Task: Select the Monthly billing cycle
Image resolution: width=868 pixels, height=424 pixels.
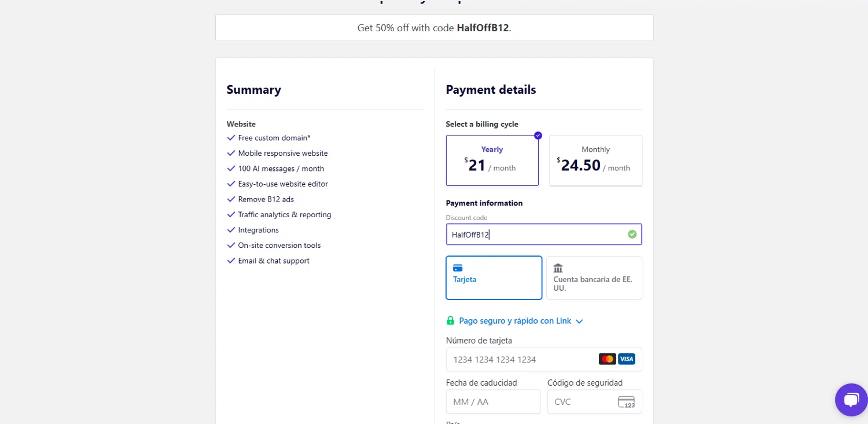Action: click(x=595, y=160)
